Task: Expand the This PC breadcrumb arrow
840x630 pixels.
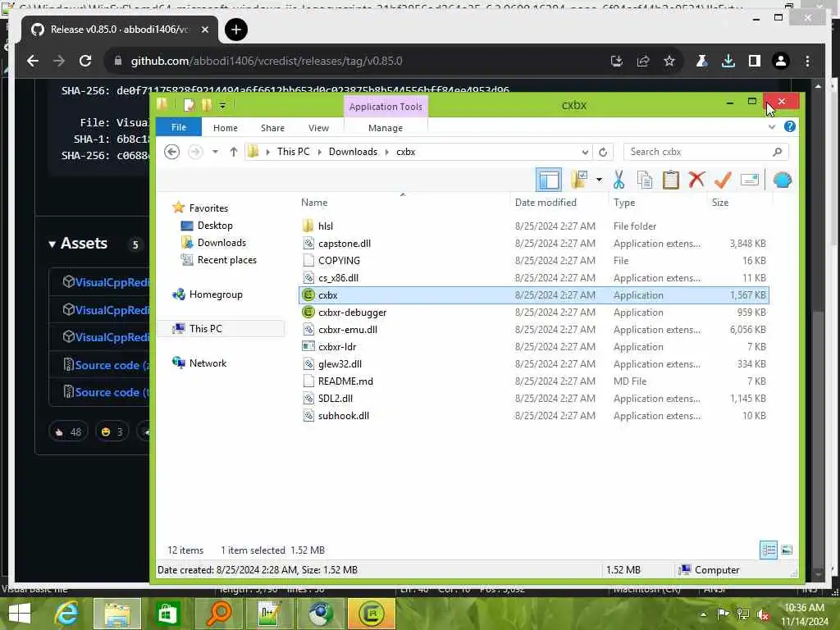Action: click(x=319, y=152)
